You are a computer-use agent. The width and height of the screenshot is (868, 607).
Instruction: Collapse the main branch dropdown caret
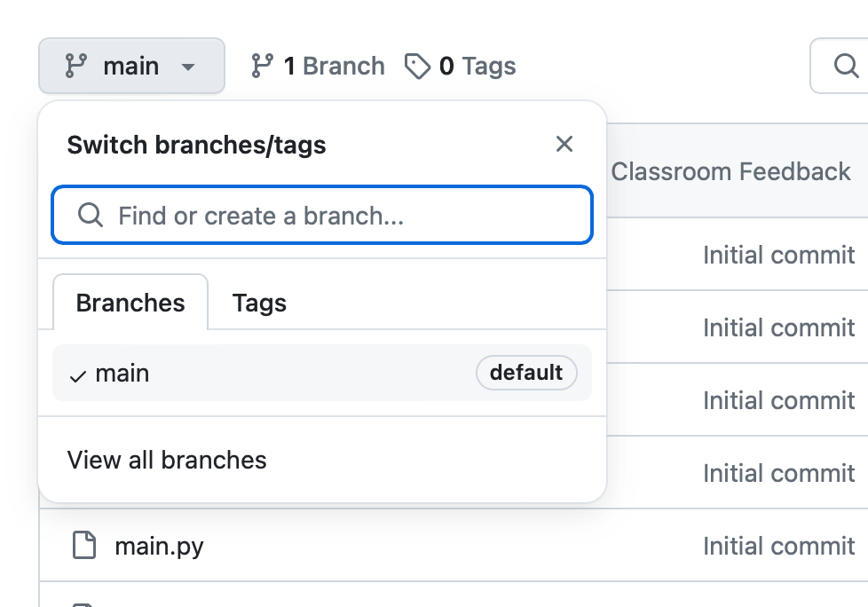(187, 67)
